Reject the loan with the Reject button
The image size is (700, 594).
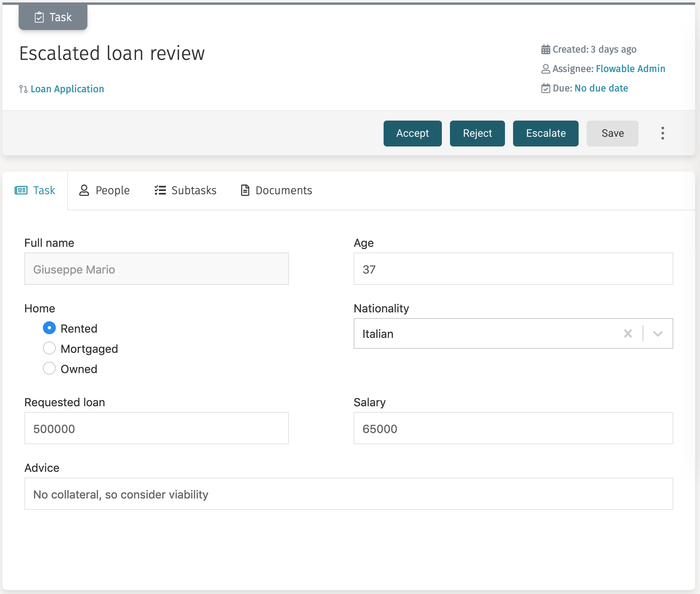point(477,133)
